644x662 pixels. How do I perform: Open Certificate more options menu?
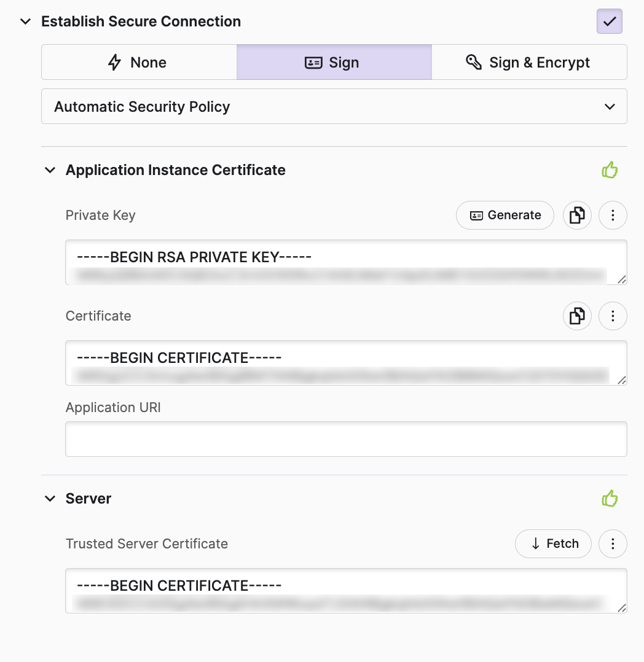point(613,316)
